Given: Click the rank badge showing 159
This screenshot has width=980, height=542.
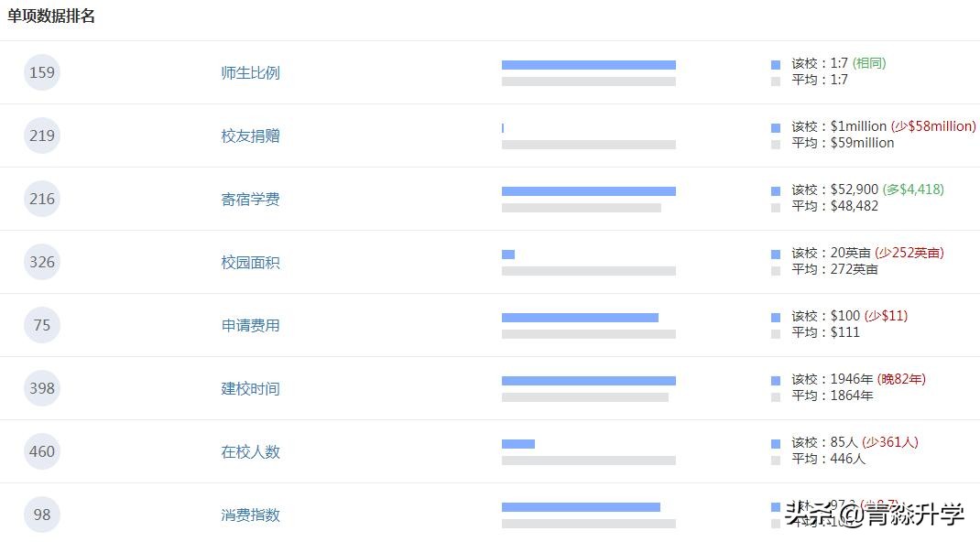Looking at the screenshot, I should click(41, 72).
